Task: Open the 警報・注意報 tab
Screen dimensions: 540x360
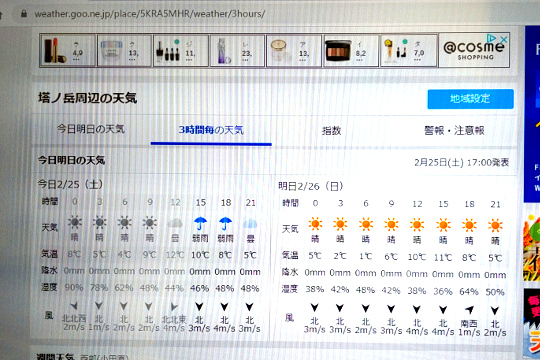Action: [454, 130]
